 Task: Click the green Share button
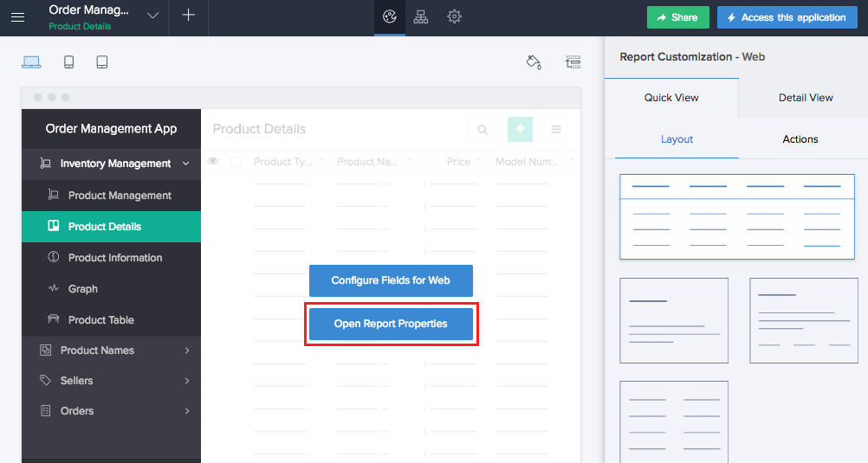[677, 17]
